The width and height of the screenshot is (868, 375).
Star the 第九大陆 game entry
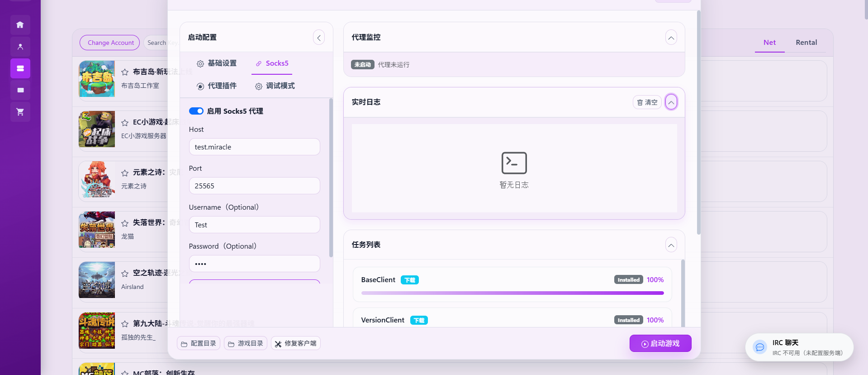pyautogui.click(x=125, y=323)
